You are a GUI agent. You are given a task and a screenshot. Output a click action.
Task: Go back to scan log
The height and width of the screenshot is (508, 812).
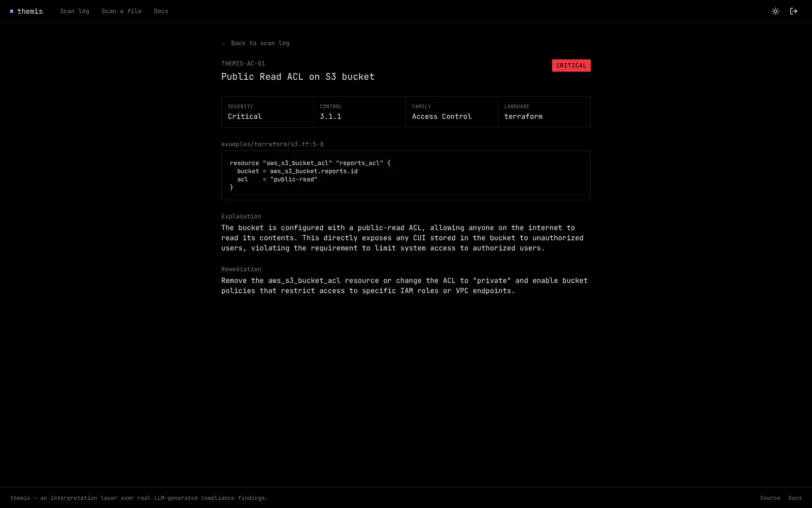point(255,43)
